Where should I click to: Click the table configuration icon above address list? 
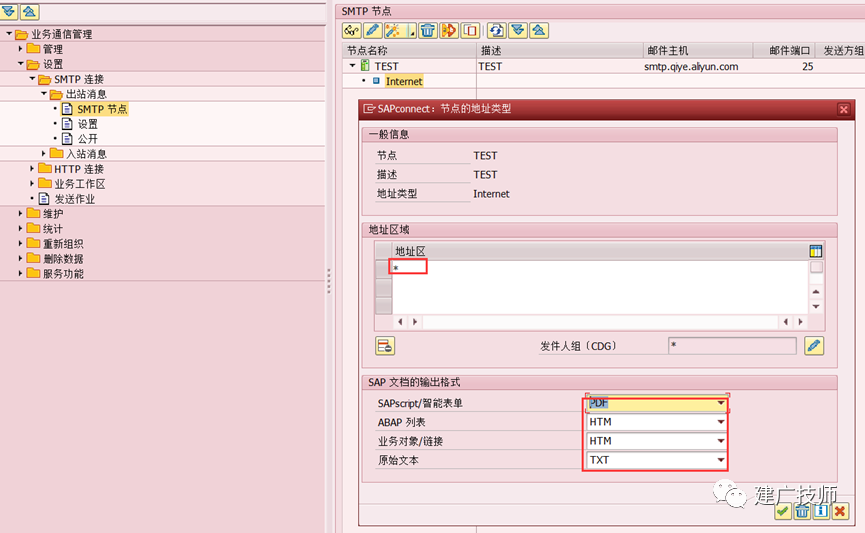click(x=815, y=252)
